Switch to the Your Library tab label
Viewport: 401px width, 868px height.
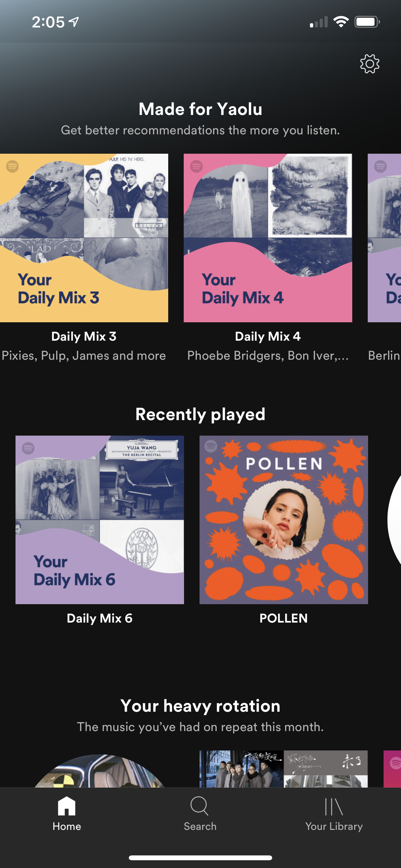pyautogui.click(x=334, y=826)
